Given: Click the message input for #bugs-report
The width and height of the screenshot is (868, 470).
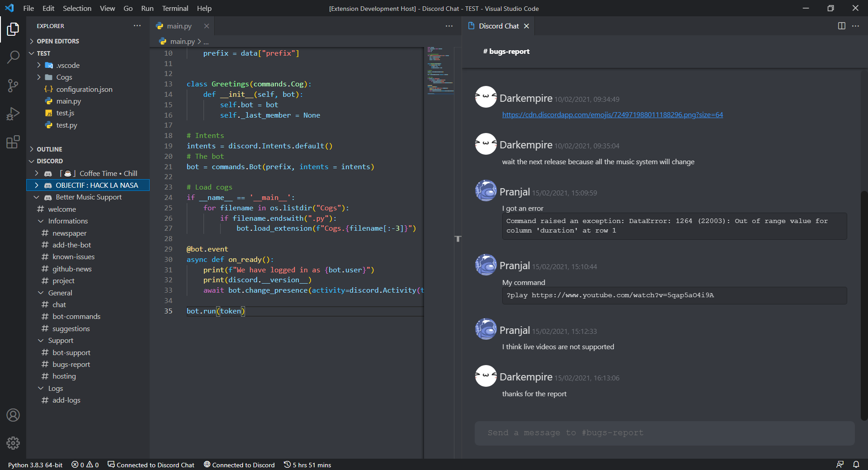Looking at the screenshot, I should (x=664, y=433).
